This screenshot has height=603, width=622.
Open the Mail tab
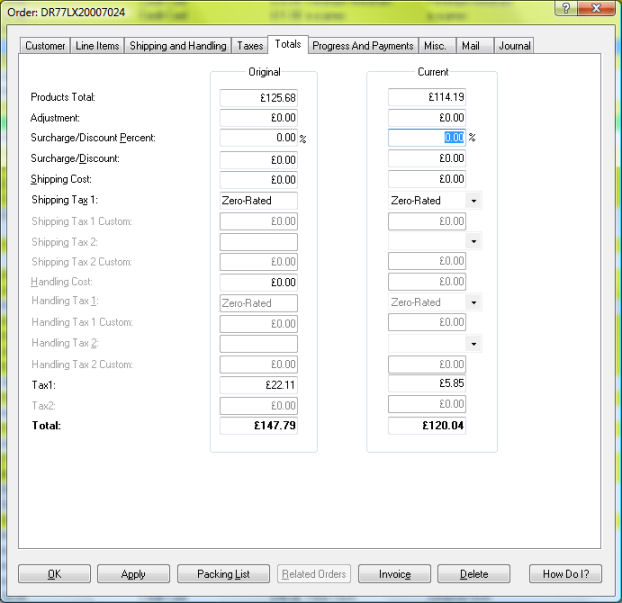[470, 46]
